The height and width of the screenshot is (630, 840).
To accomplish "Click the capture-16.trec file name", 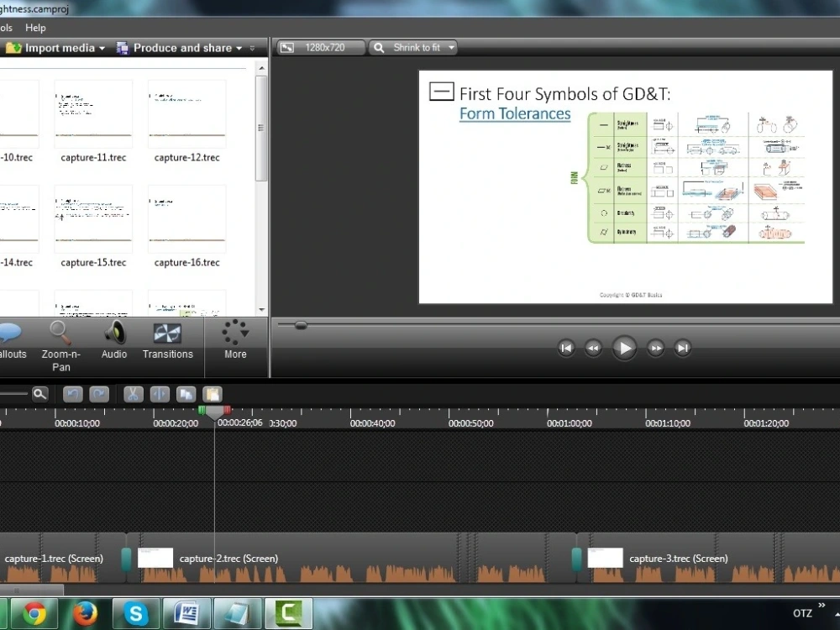I will [x=187, y=262].
